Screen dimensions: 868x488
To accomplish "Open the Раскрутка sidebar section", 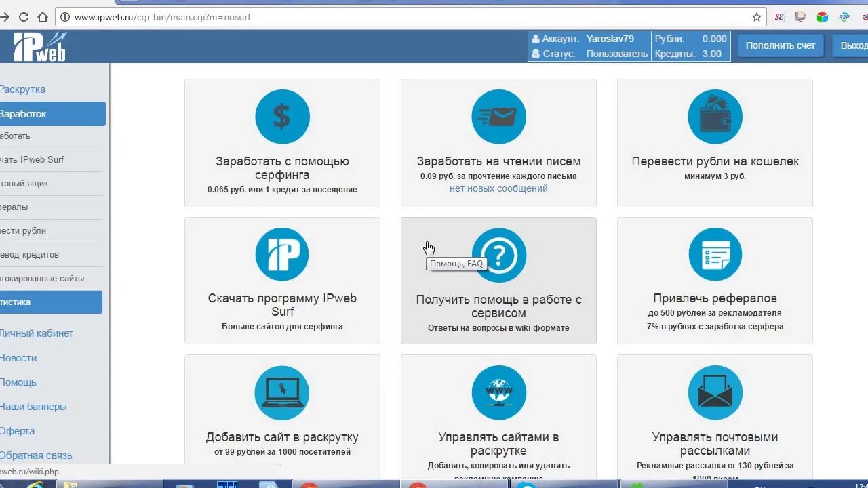I will coord(22,89).
